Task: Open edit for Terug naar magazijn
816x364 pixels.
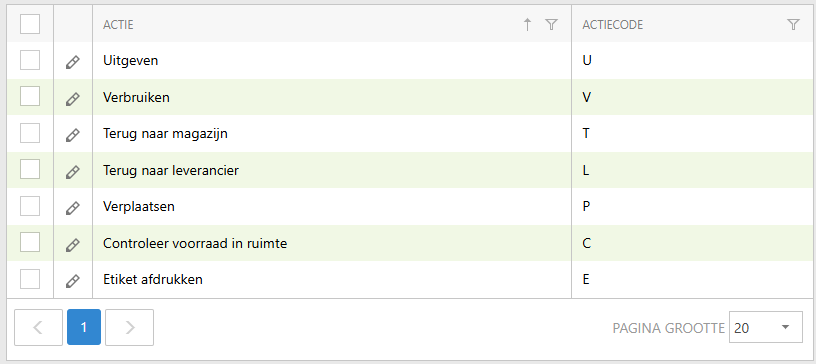Action: (73, 135)
